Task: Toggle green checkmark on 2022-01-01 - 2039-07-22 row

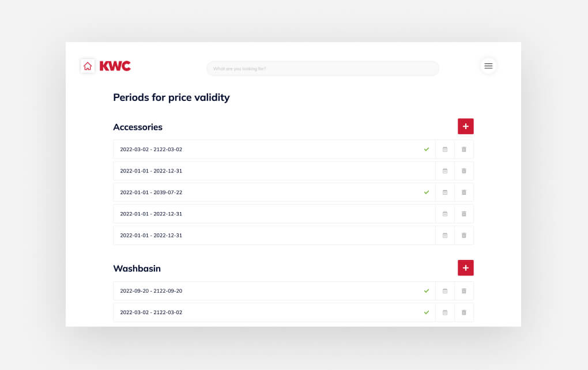Action: coord(427,192)
